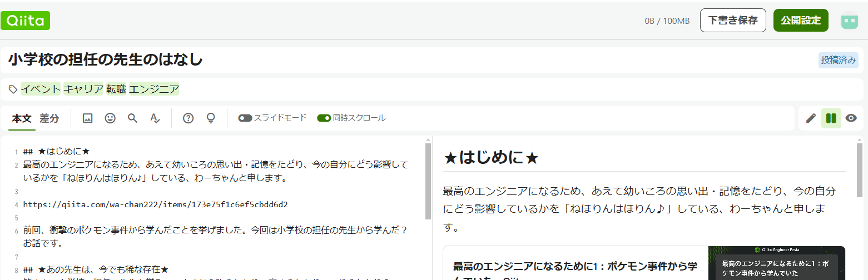The image size is (868, 280).
Task: Click the editor pane vertical scrollbar
Action: (428, 181)
